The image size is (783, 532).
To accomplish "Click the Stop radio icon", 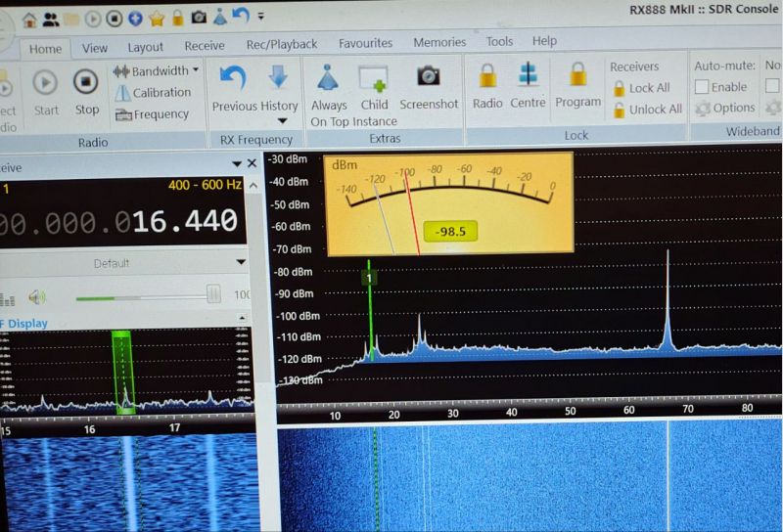I will coord(86,83).
